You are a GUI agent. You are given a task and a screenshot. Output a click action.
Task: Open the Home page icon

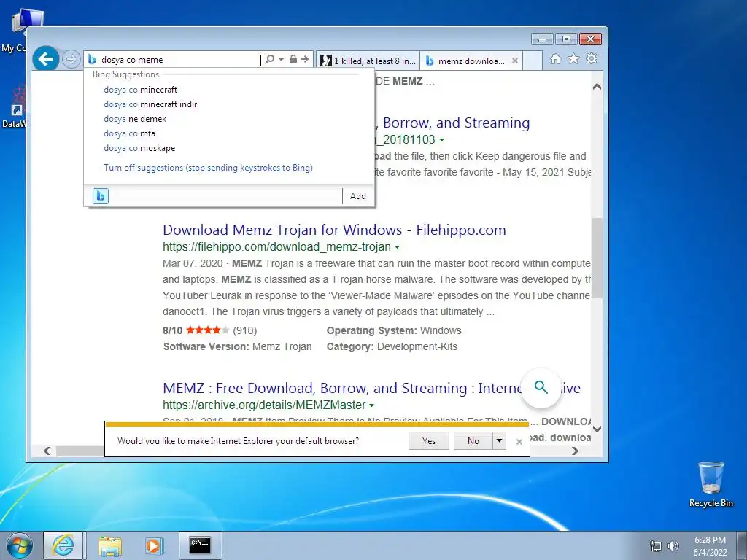click(x=555, y=58)
